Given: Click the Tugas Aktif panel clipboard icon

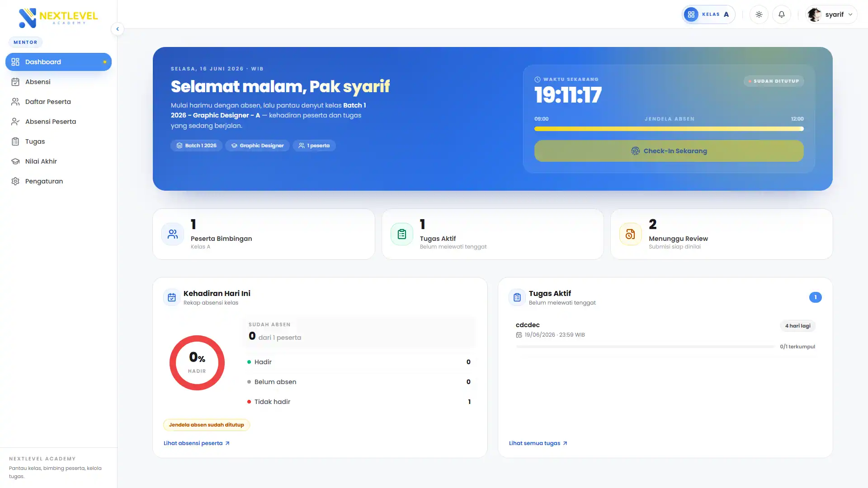Looking at the screenshot, I should coord(517,297).
